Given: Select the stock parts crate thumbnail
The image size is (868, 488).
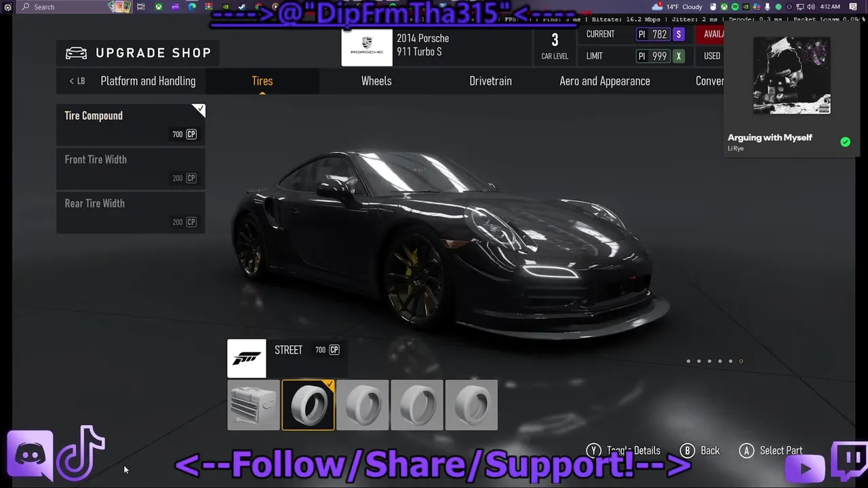Looking at the screenshot, I should point(254,405).
